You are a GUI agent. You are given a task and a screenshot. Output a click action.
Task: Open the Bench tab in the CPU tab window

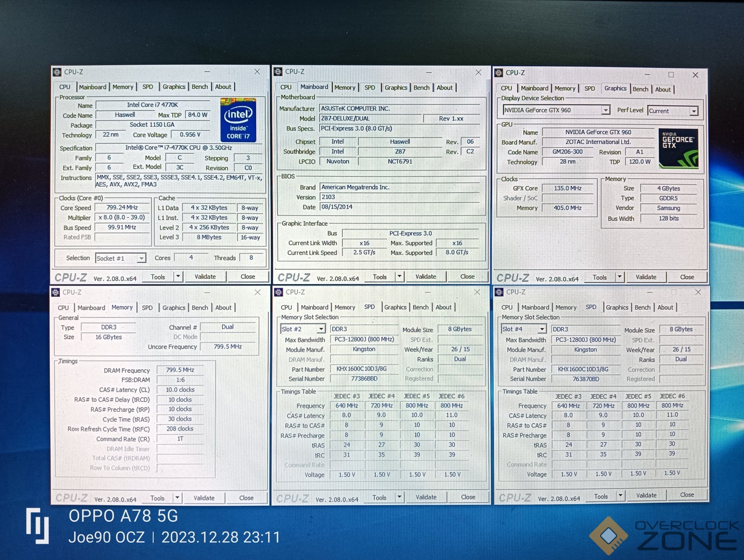click(x=200, y=87)
